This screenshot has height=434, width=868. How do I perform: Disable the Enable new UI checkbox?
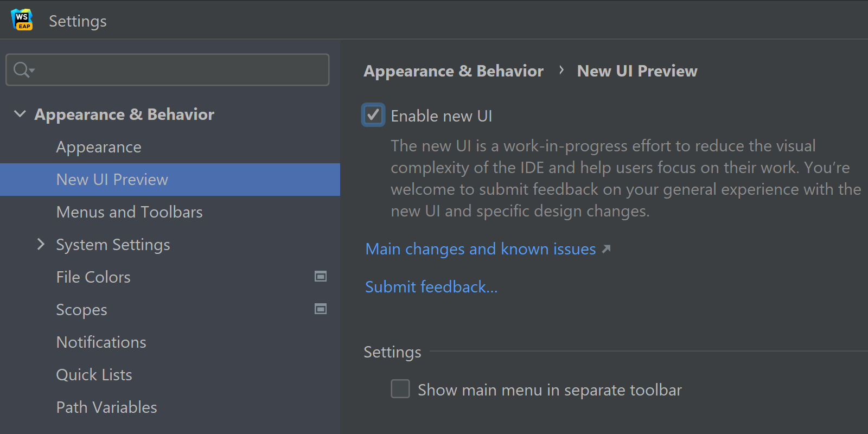[x=373, y=115]
